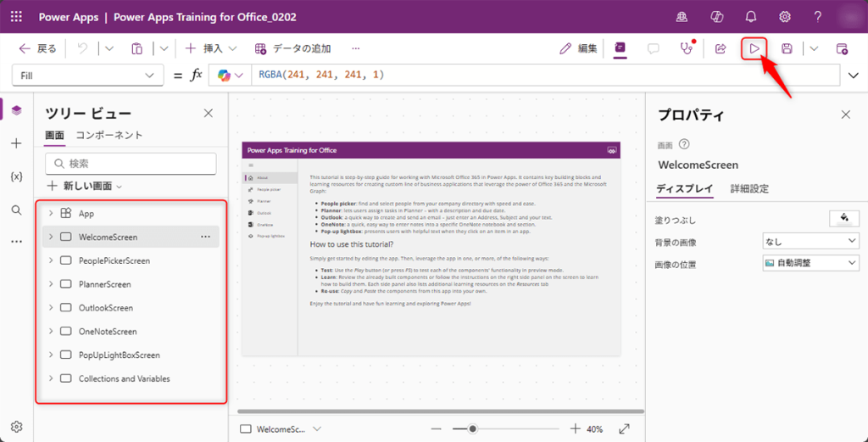The height and width of the screenshot is (442, 868).
Task: Click the undo arrow icon
Action: pyautogui.click(x=82, y=48)
